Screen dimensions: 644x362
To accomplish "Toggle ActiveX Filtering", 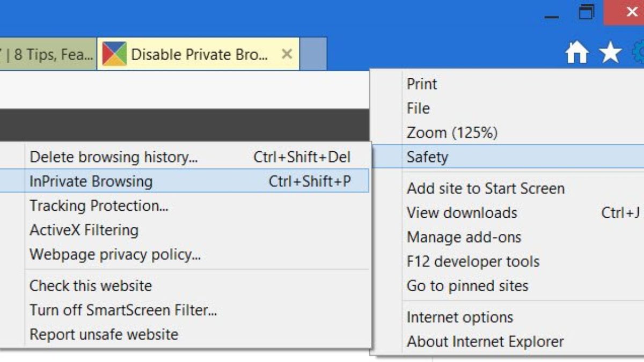I will (84, 230).
